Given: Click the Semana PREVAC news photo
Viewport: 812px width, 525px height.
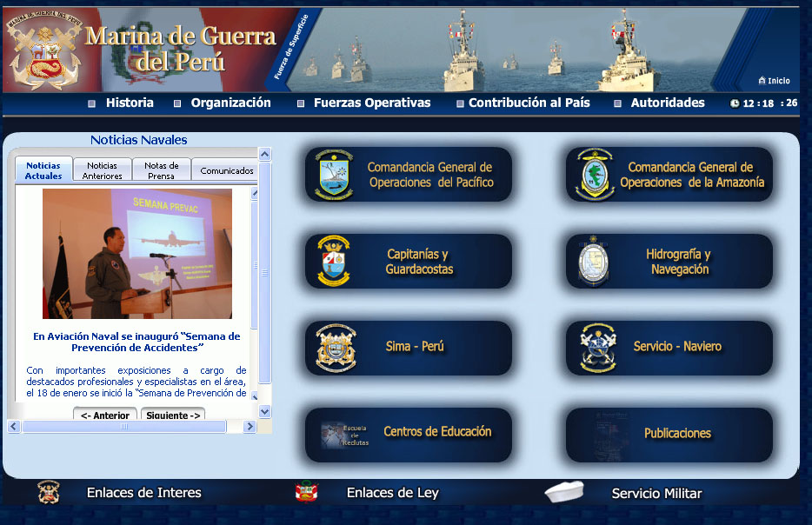Looking at the screenshot, I should pyautogui.click(x=137, y=254).
